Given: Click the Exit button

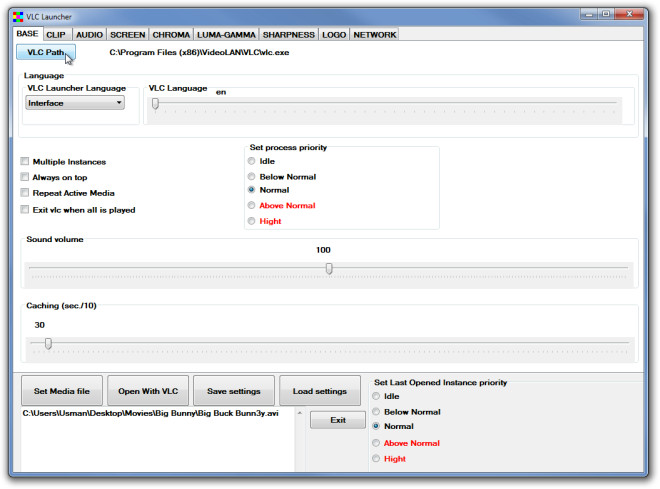Looking at the screenshot, I should (338, 420).
